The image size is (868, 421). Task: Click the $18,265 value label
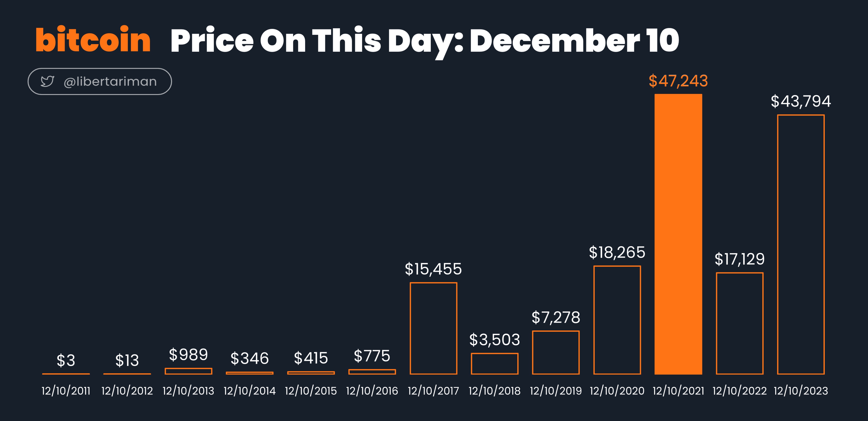pyautogui.click(x=617, y=252)
